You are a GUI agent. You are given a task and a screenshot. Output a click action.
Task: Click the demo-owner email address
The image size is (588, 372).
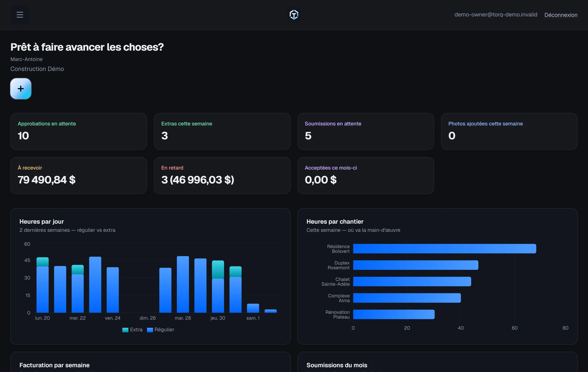(496, 15)
